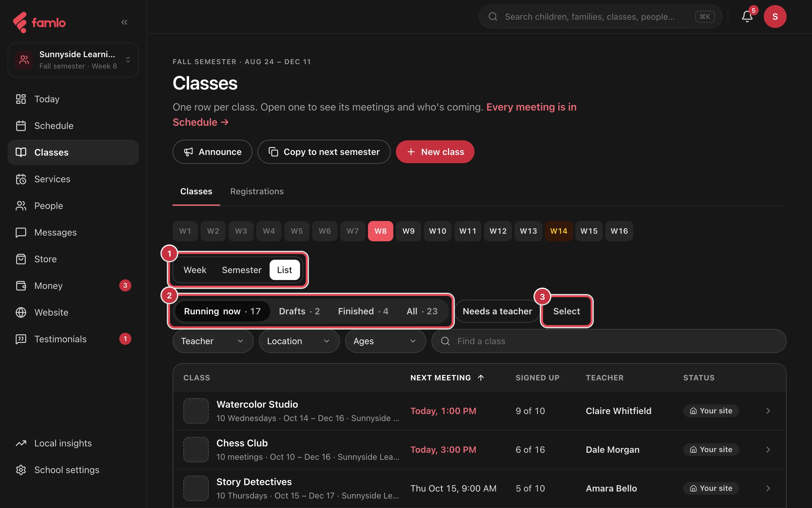Filter to Drafts classes
Image resolution: width=812 pixels, height=508 pixels.
coord(299,311)
